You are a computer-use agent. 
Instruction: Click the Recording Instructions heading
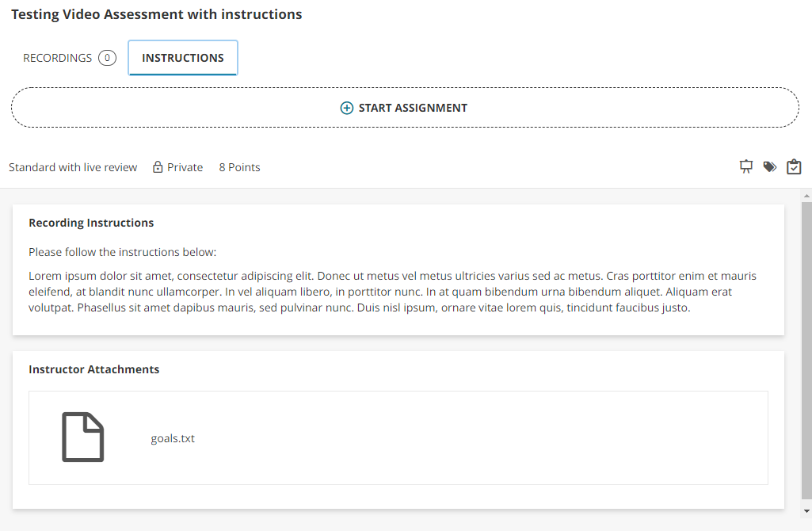tap(91, 222)
